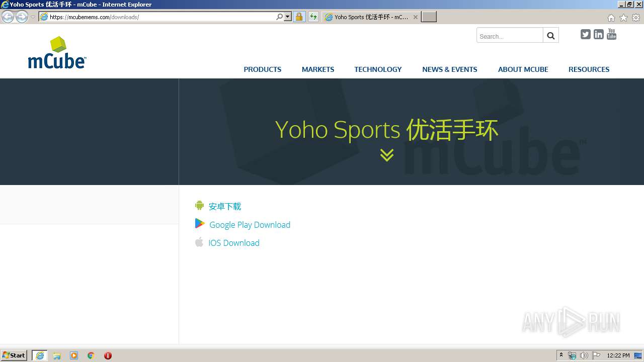Open mCube LinkedIn page icon
The image size is (644, 362).
(x=598, y=34)
